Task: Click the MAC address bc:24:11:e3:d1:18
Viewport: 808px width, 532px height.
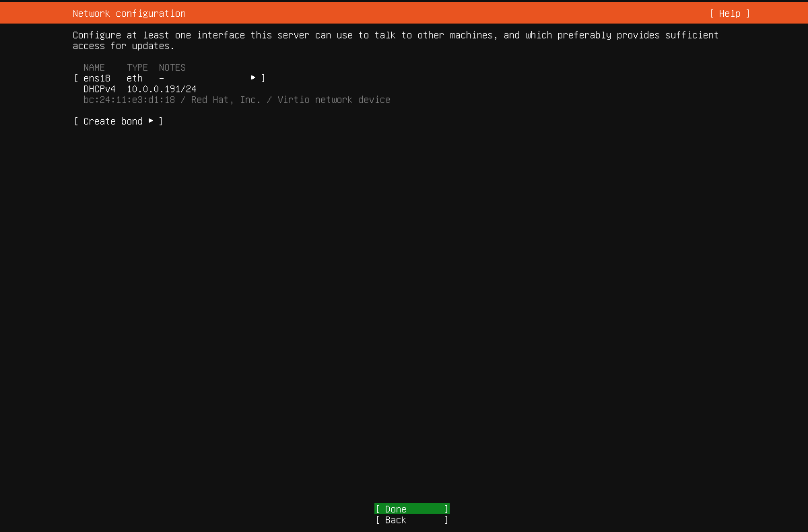Action: 129,100
